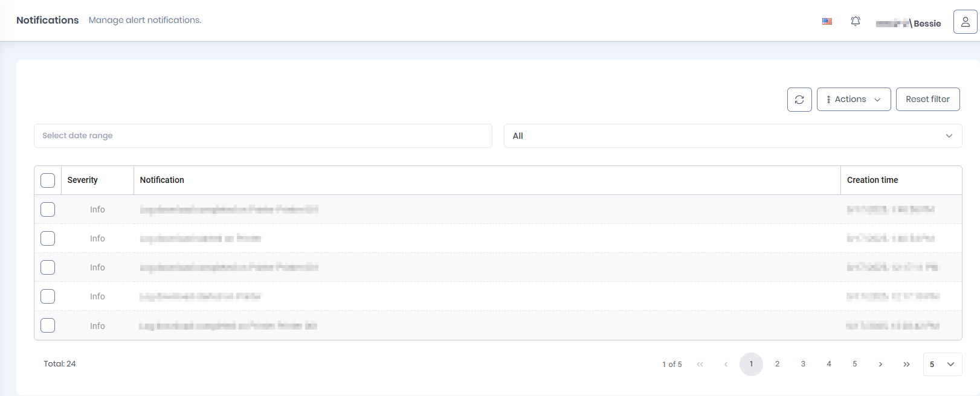This screenshot has height=396, width=980.
Task: Go to the next page arrow
Action: (880, 364)
